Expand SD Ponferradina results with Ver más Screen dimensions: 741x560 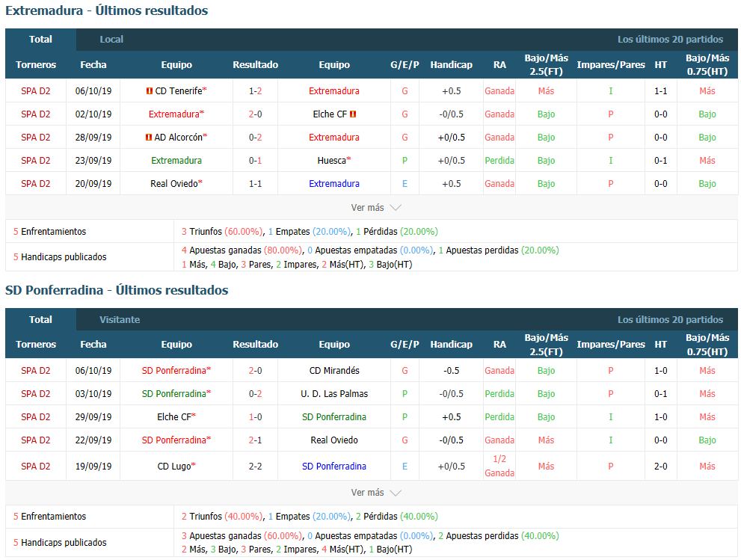point(375,493)
